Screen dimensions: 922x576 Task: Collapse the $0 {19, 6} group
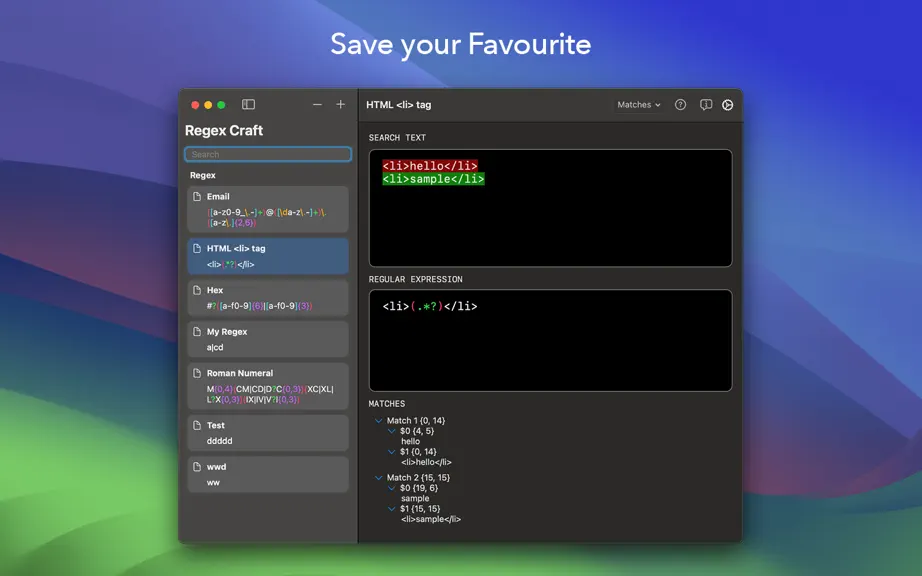(x=392, y=488)
